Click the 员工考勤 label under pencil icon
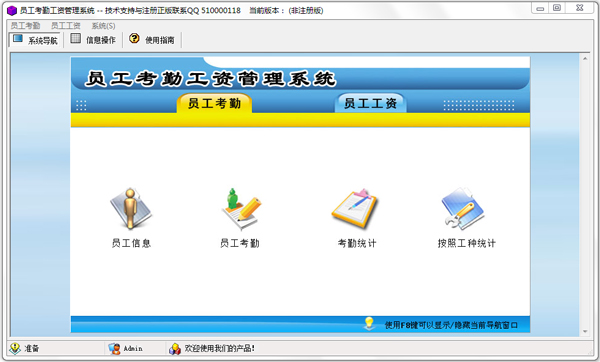This screenshot has height=362, width=600. point(240,243)
